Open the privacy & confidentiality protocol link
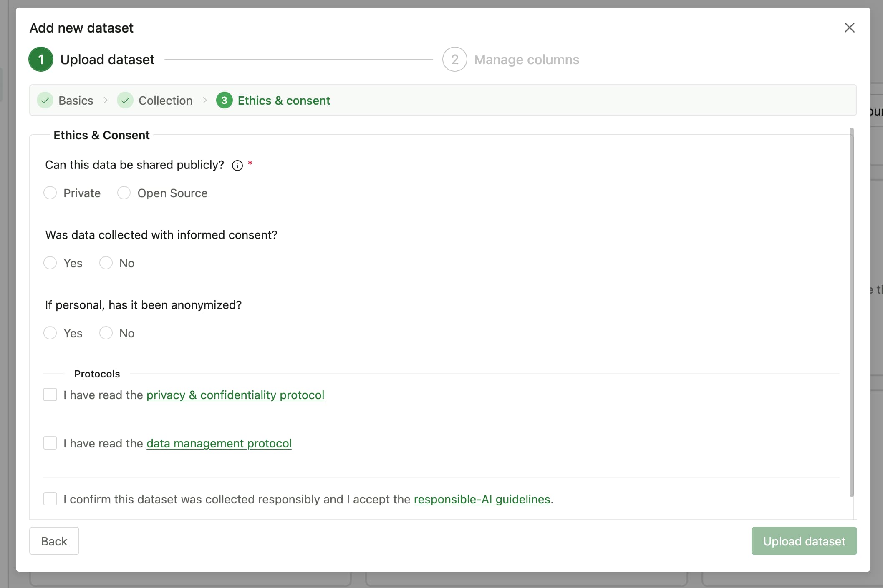The width and height of the screenshot is (883, 588). (235, 395)
